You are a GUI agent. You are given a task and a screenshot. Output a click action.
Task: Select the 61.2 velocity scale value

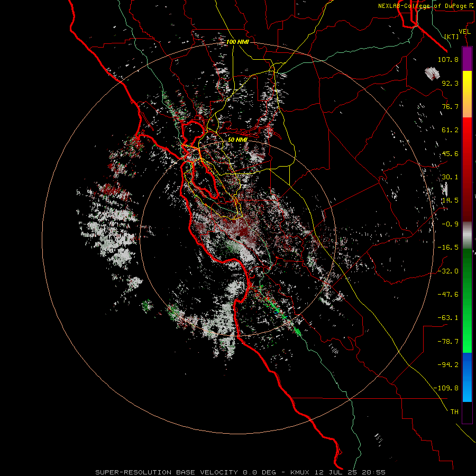point(450,130)
